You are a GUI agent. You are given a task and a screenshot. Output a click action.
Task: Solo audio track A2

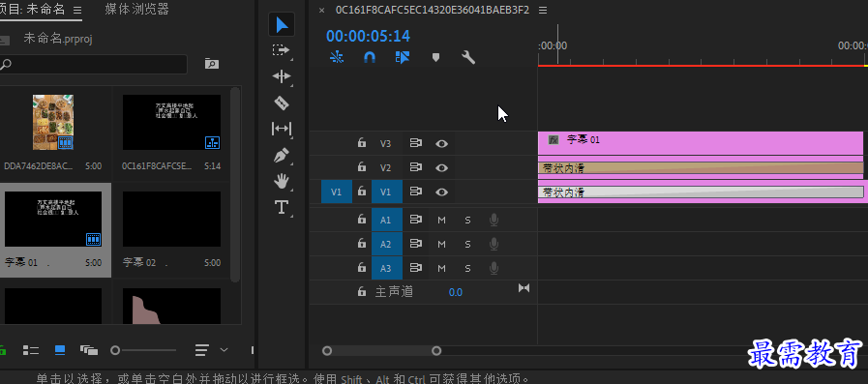467,244
